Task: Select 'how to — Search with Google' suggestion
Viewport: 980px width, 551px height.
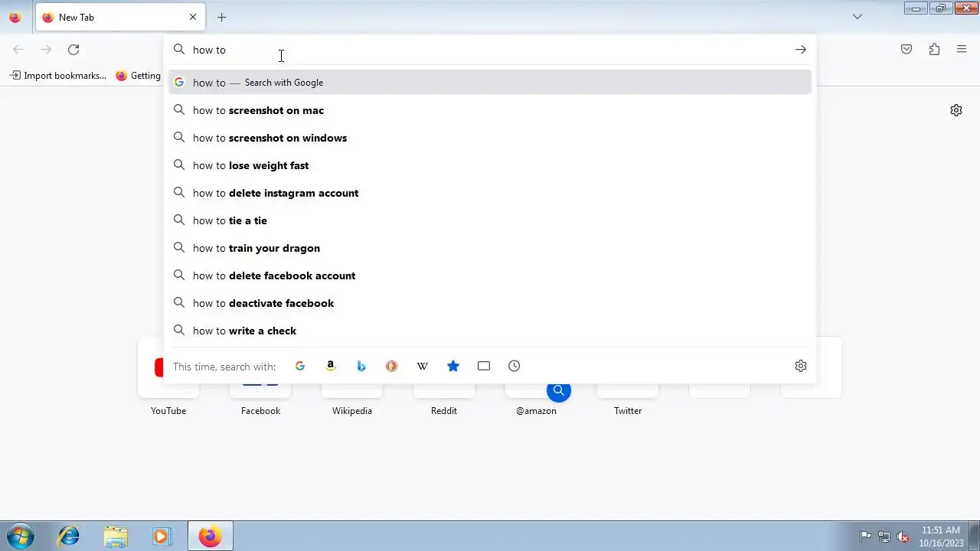Action: (490, 83)
